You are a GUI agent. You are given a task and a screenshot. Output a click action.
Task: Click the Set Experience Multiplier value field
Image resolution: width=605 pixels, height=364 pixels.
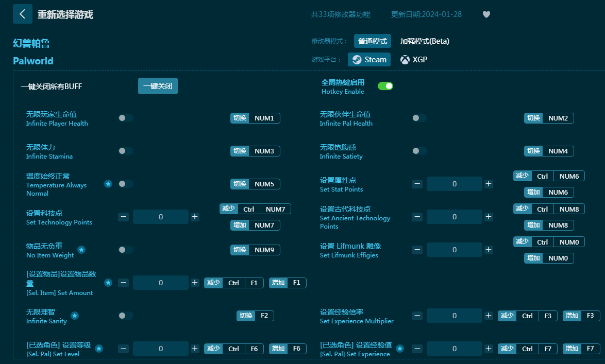(455, 316)
